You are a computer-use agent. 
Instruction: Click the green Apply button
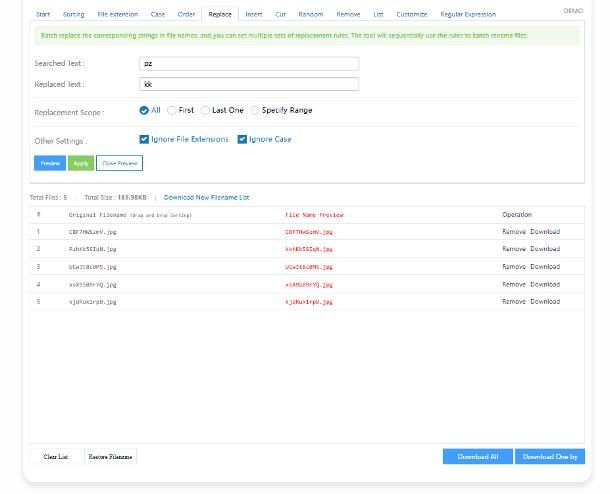coord(81,163)
